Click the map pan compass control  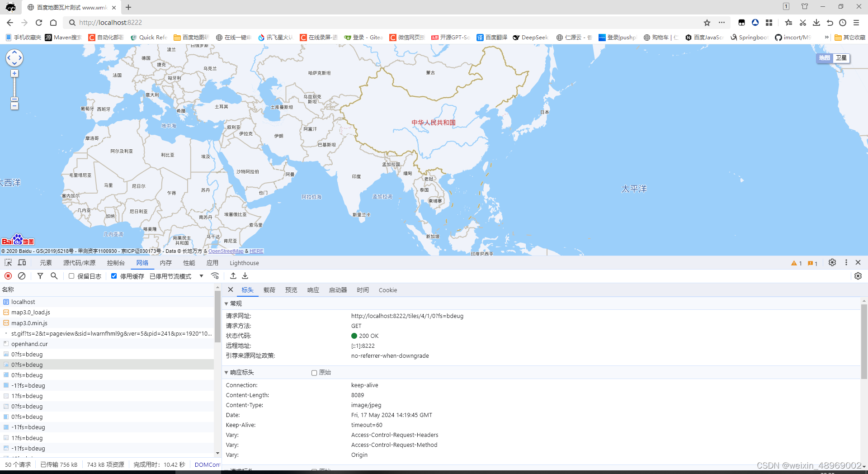click(x=14, y=58)
